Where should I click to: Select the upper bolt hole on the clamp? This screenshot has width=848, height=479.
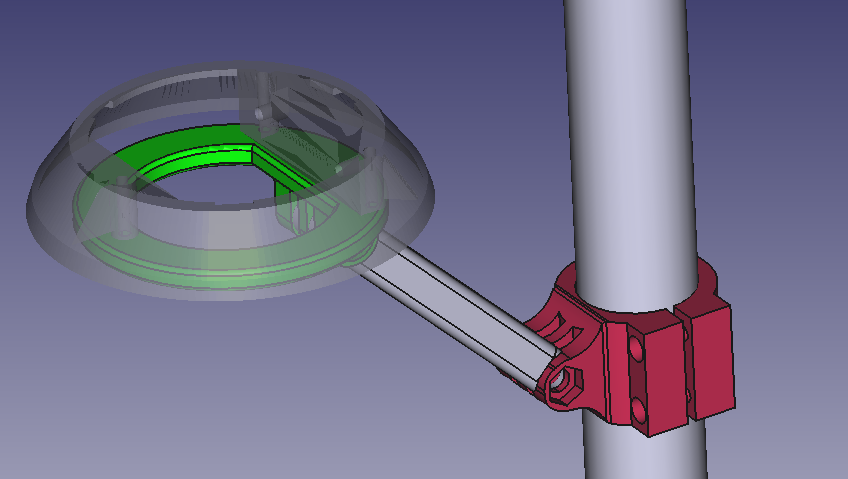(x=635, y=347)
